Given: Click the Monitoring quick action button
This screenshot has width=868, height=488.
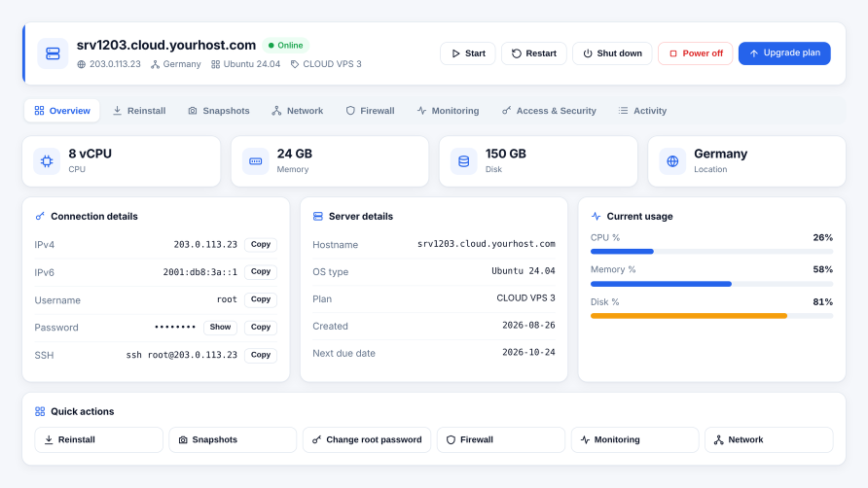Looking at the screenshot, I should (635, 439).
